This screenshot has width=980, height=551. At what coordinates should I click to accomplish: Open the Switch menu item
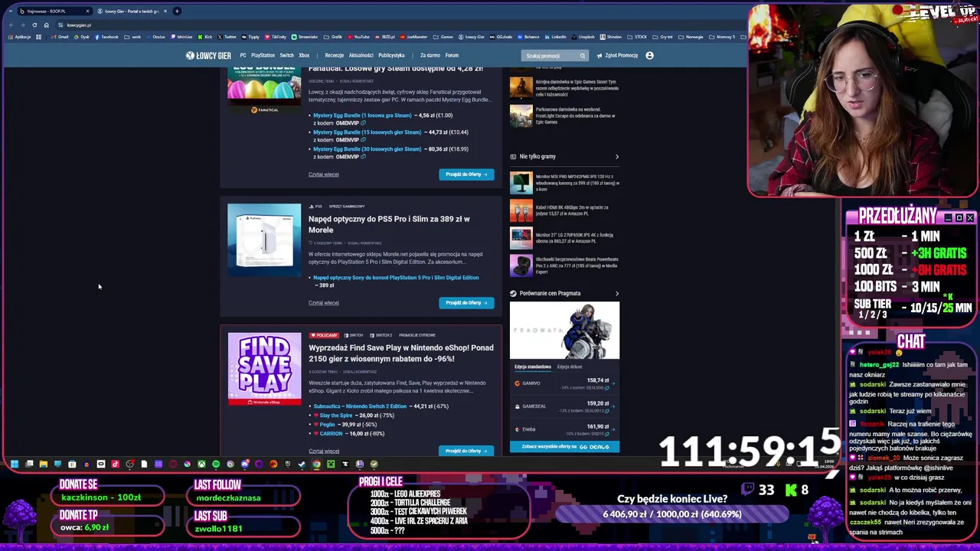286,55
